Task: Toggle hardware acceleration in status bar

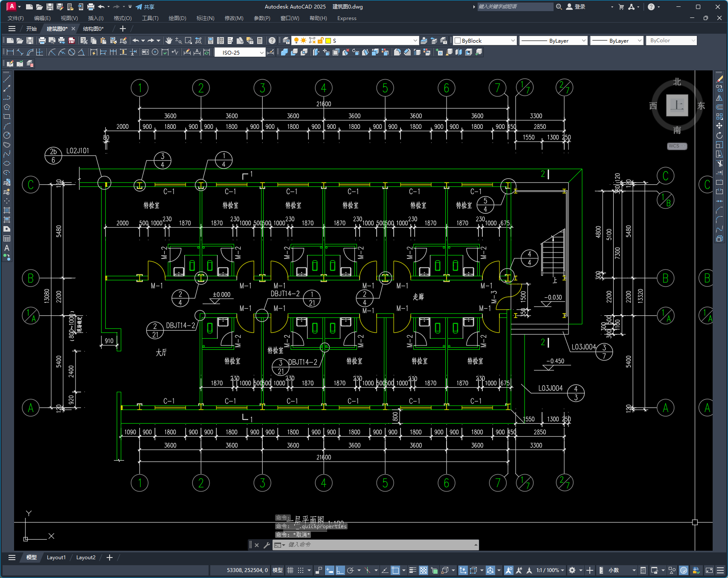Action: point(684,570)
